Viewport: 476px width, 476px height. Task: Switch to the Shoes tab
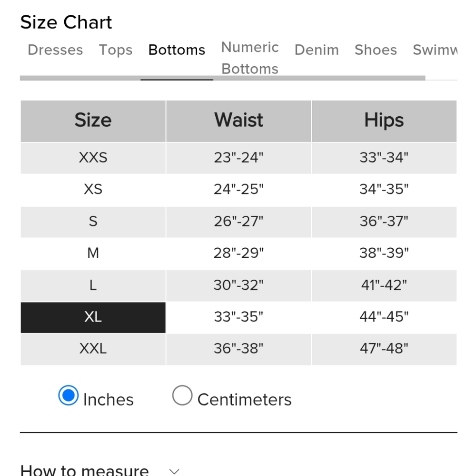coord(376,50)
